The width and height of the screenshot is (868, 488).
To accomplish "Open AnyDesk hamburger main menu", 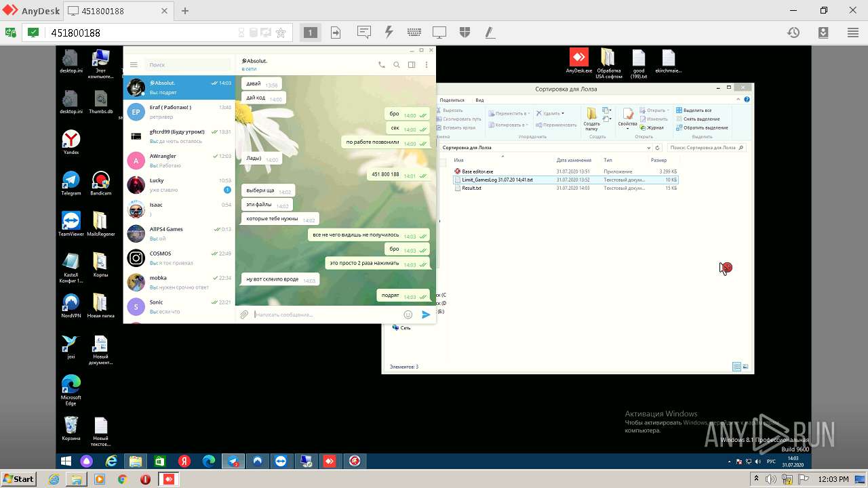I will pyautogui.click(x=853, y=33).
